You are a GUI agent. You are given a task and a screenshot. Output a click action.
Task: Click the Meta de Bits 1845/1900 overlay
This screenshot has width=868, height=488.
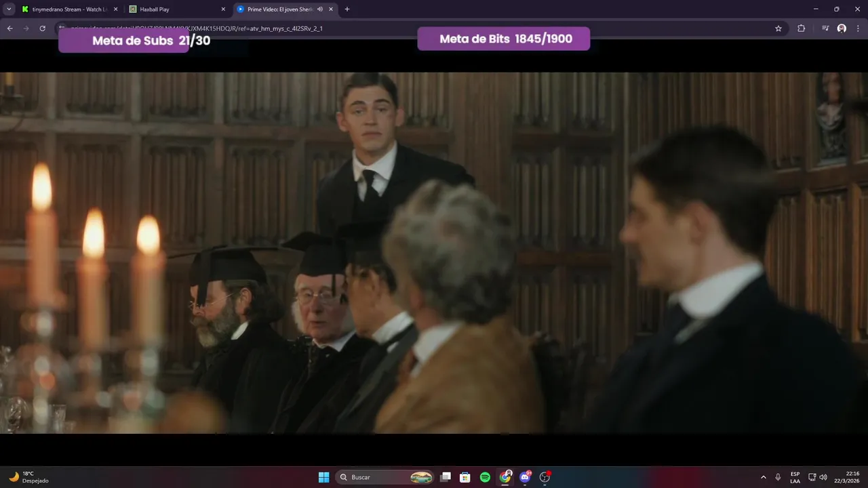pyautogui.click(x=504, y=39)
